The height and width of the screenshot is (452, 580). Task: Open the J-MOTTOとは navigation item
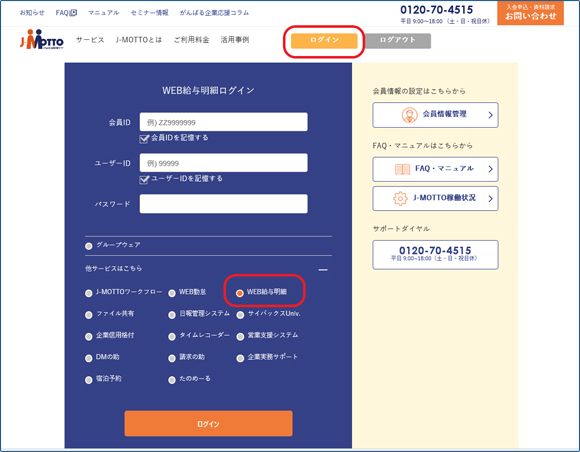[139, 40]
